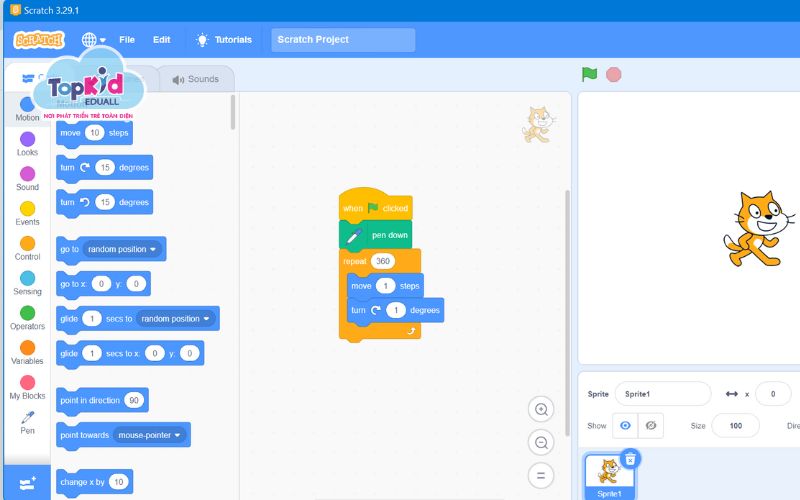
Task: Delete Sprite1 with trash icon
Action: coord(631,459)
